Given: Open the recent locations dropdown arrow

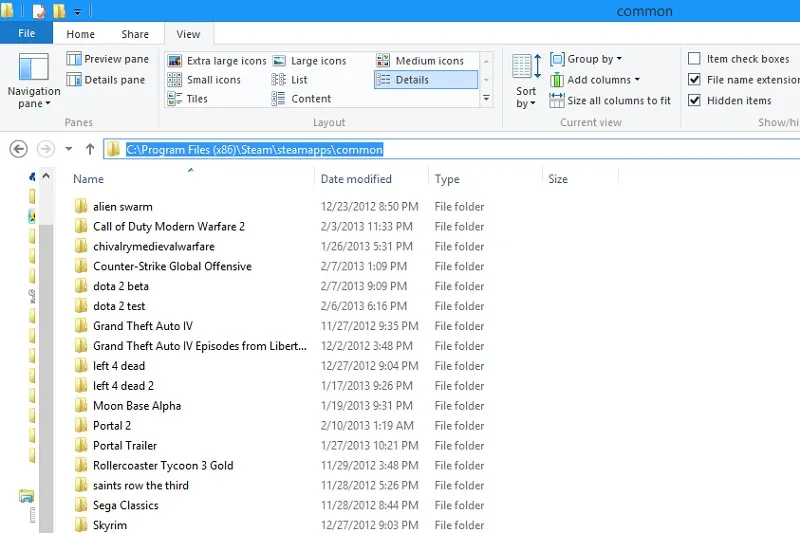Looking at the screenshot, I should pos(68,149).
